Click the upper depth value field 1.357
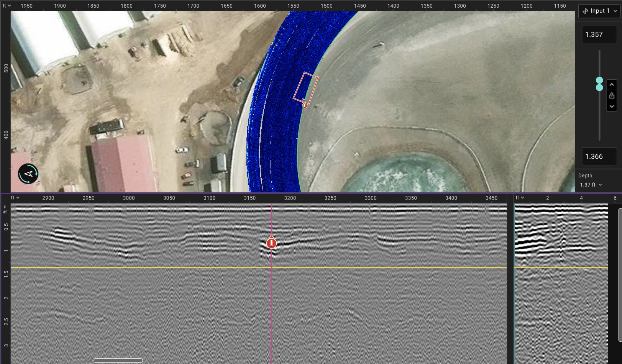 [x=599, y=34]
